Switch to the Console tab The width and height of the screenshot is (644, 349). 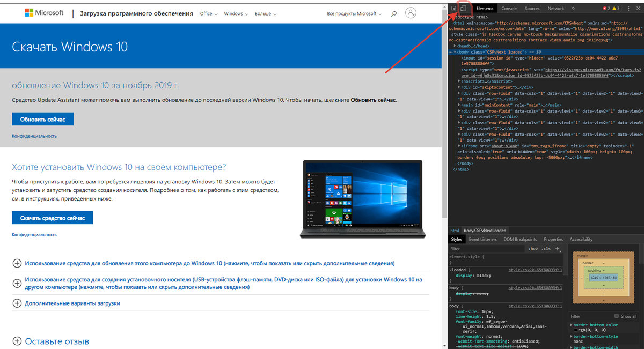pyautogui.click(x=509, y=8)
